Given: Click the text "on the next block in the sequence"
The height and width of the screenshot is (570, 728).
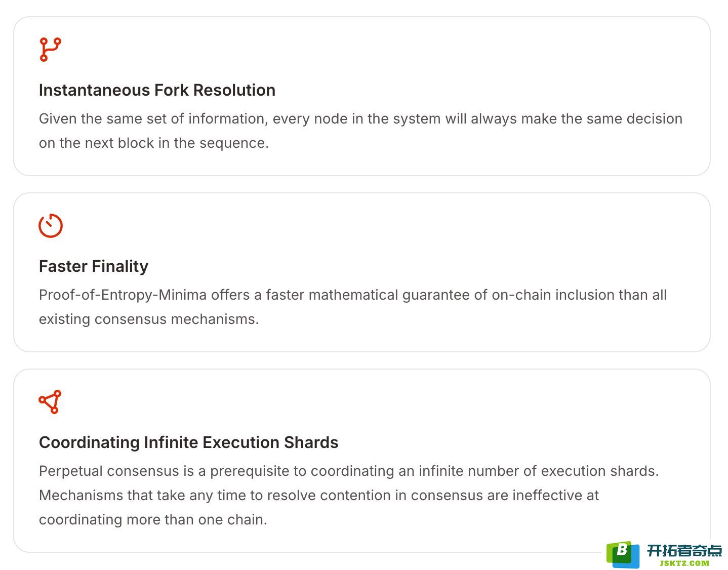Looking at the screenshot, I should coord(153,143).
